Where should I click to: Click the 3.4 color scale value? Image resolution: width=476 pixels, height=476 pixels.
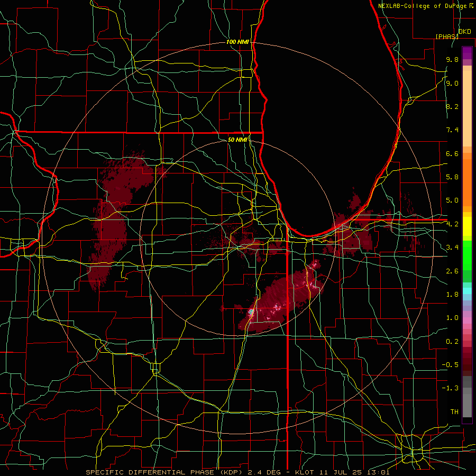tap(452, 248)
